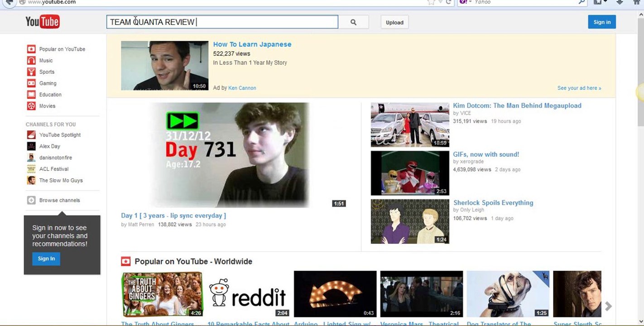Open the Dog Translator video thumbnail
Screen dimensions: 644x326
508,294
